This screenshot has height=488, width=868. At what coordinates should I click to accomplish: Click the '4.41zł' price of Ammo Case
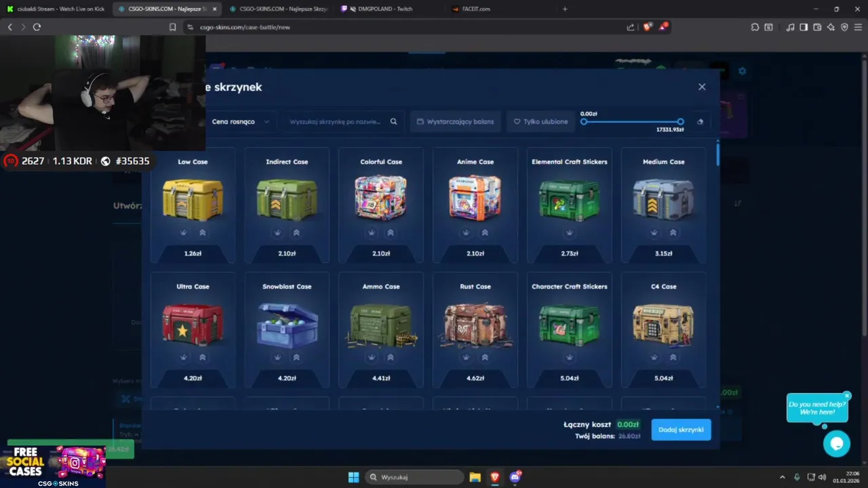(x=381, y=378)
